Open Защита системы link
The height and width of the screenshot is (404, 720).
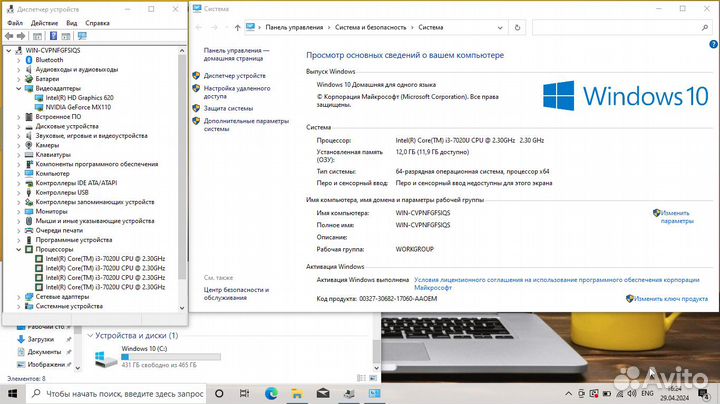[x=228, y=108]
